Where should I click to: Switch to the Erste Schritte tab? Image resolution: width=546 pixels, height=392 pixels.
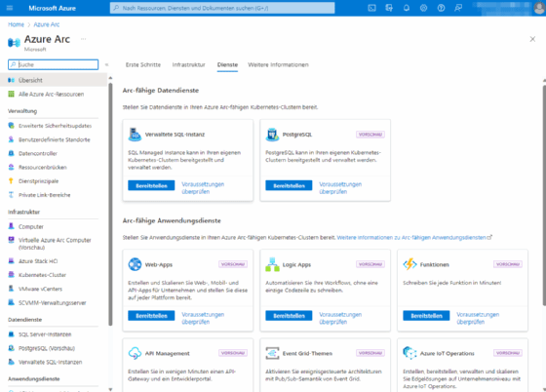[x=143, y=64]
